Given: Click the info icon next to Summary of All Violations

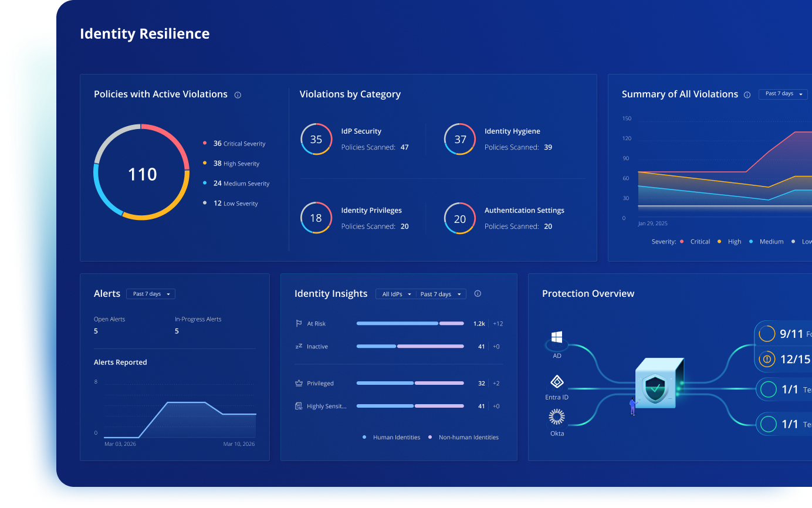Looking at the screenshot, I should pyautogui.click(x=747, y=95).
